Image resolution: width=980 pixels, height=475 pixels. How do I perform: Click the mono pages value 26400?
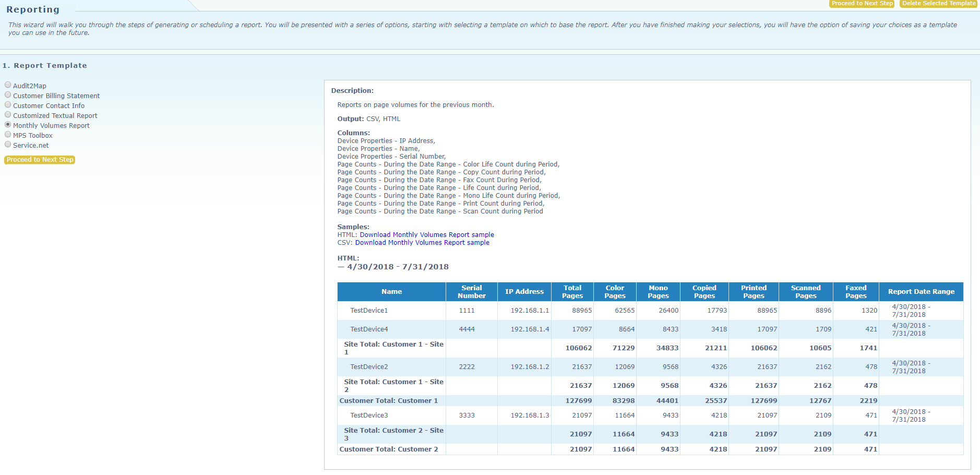pyautogui.click(x=668, y=311)
